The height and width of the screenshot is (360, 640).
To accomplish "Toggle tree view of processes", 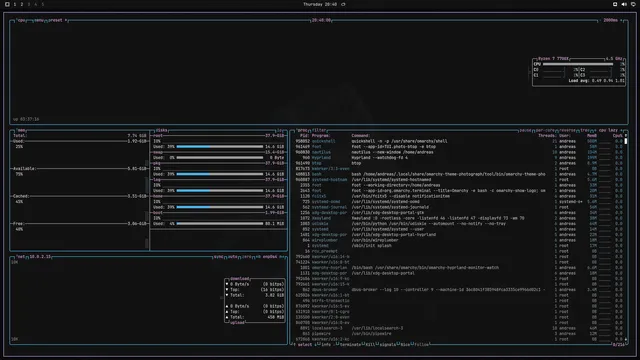I will point(584,130).
